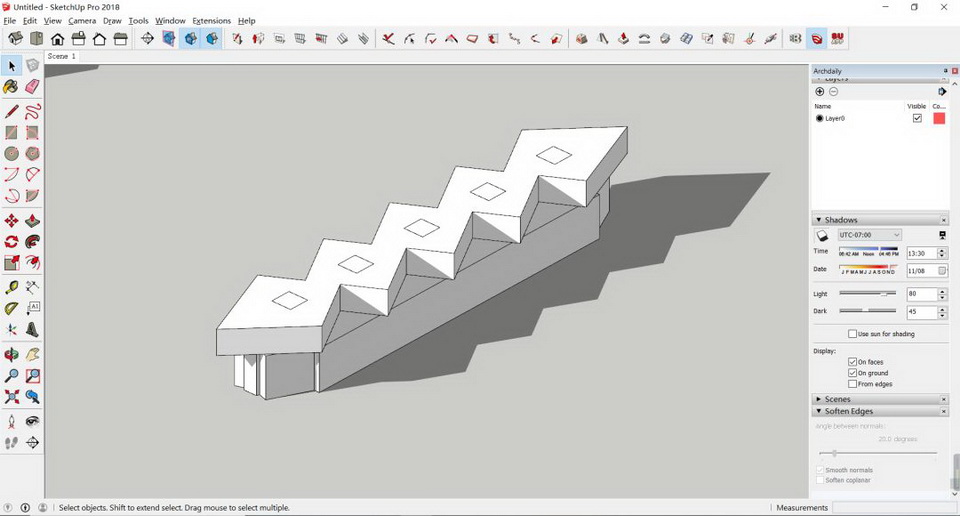The image size is (960, 516).
Task: Click the Orbit tool icon
Action: 11,354
